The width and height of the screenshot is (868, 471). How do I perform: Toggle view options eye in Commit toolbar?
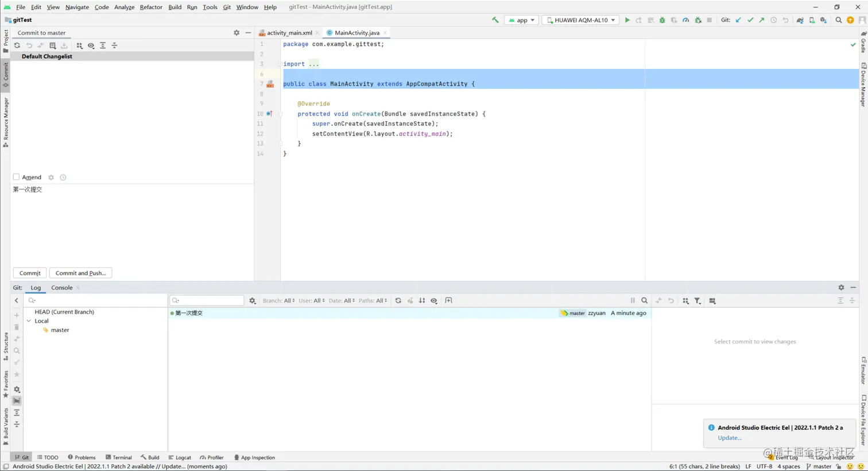coord(91,45)
